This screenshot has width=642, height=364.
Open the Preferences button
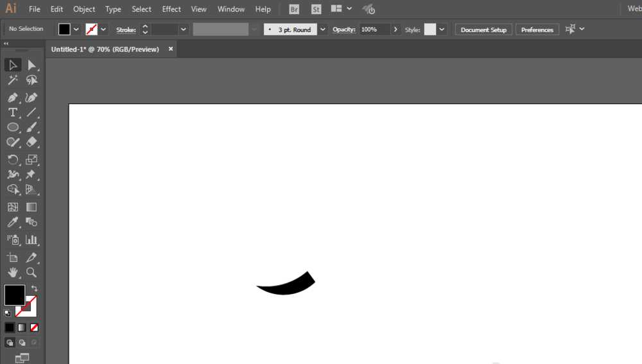[537, 30]
